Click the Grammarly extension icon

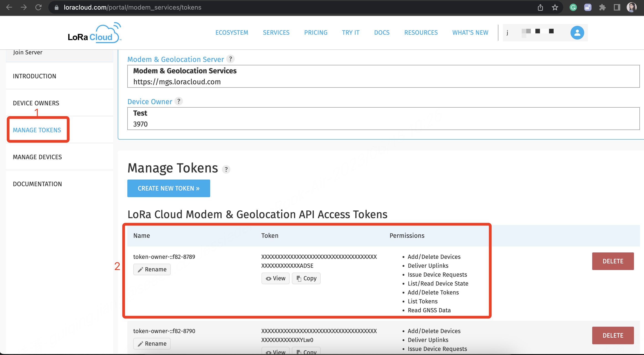(x=573, y=8)
